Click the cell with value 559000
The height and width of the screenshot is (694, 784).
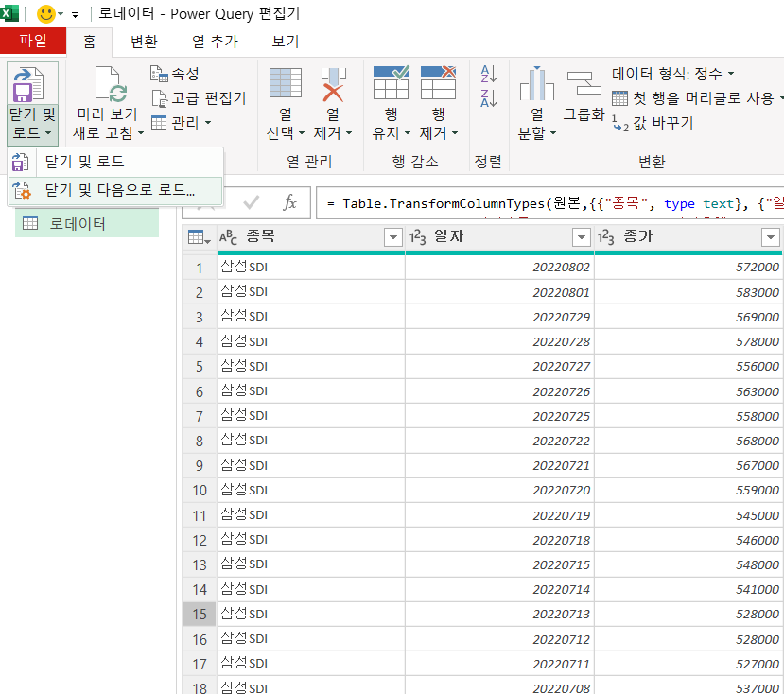point(688,491)
